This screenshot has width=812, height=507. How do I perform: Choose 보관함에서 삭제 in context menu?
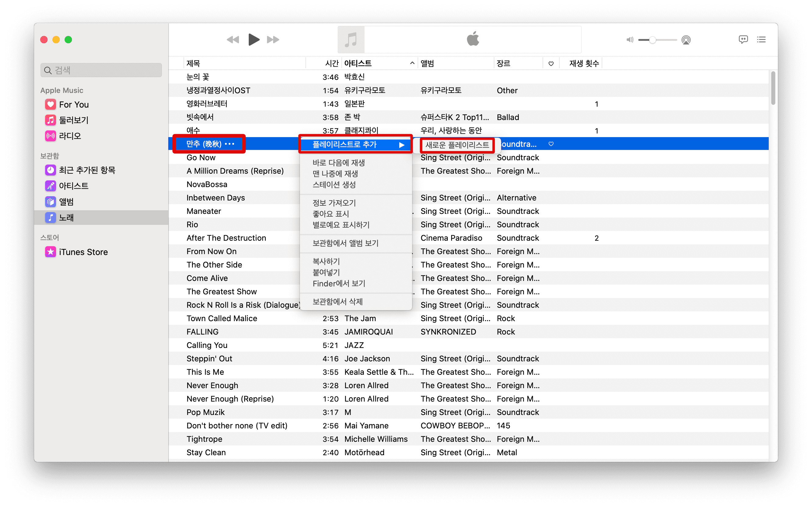(x=337, y=301)
